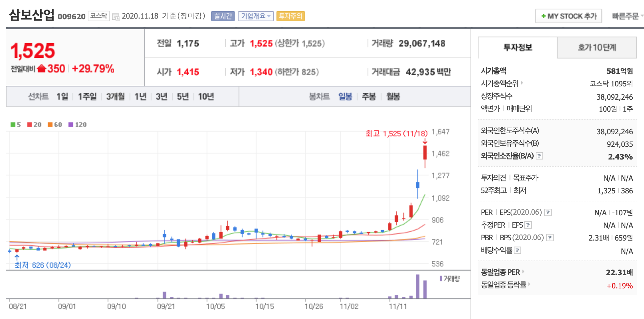Open help icon next to 외국인소진율(B/A)
This screenshot has height=319, width=644.
540,156
